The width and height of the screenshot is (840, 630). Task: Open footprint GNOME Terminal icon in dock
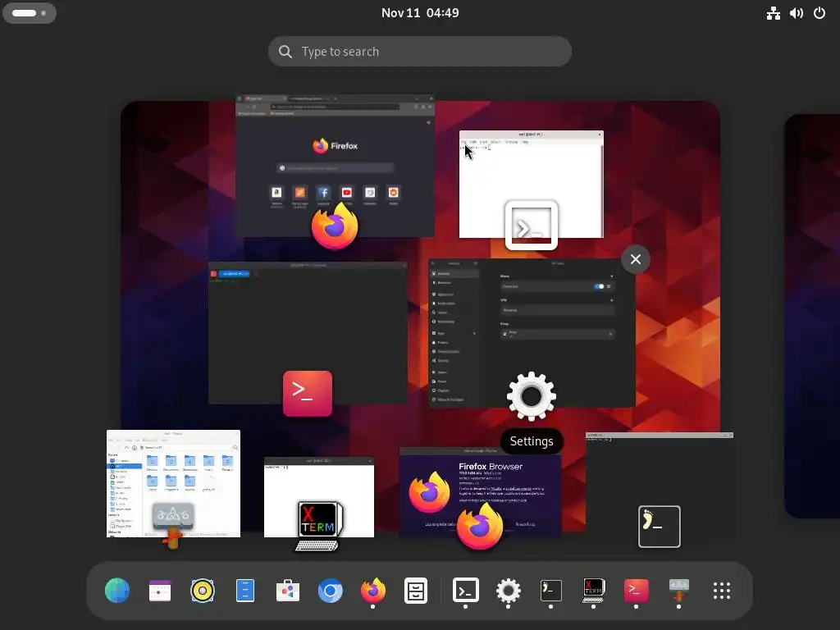[550, 591]
